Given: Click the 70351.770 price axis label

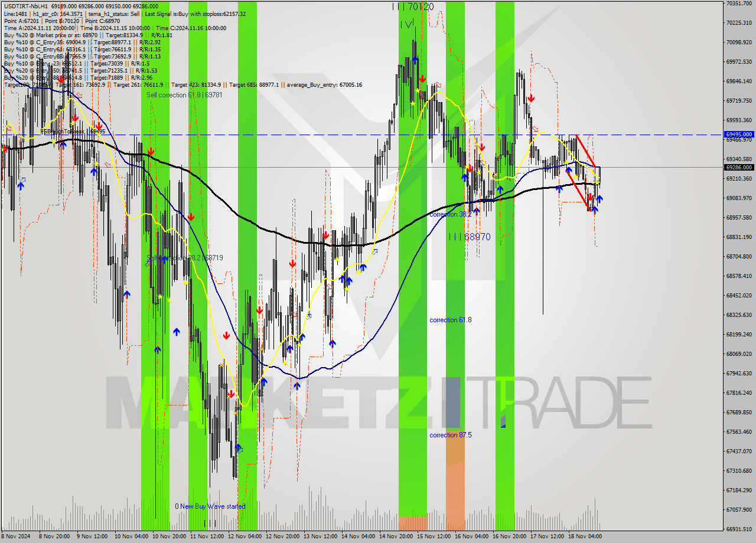Looking at the screenshot, I should point(739,4).
